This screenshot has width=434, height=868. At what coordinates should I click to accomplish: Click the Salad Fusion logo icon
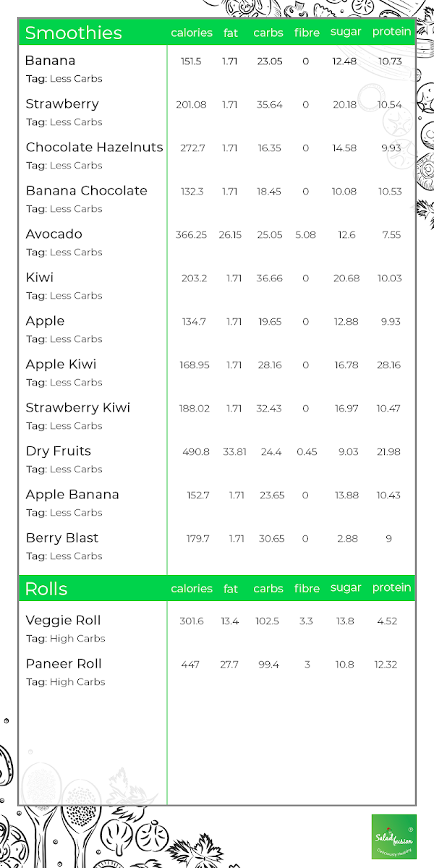[x=393, y=837]
